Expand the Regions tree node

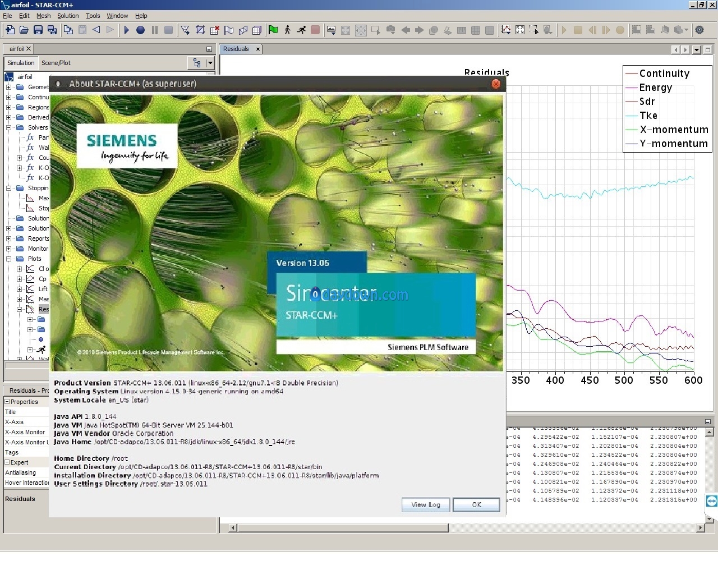coord(8,107)
